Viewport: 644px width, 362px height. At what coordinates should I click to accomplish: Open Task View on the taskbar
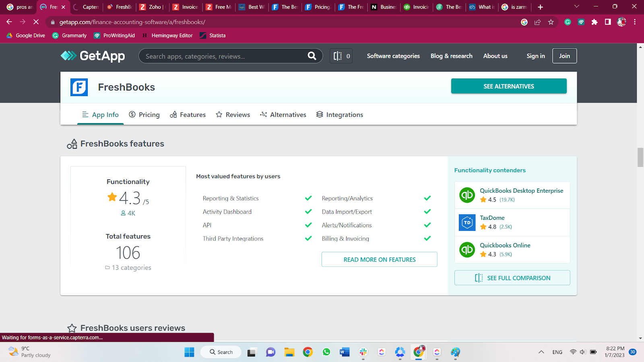(x=252, y=352)
